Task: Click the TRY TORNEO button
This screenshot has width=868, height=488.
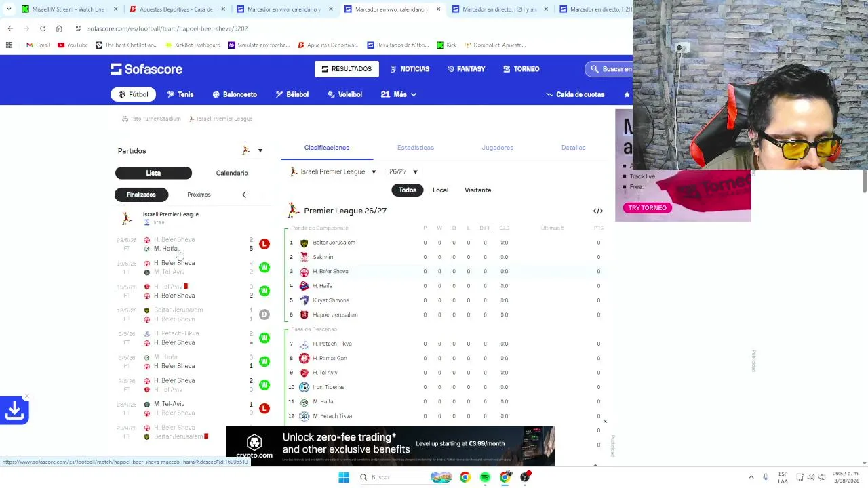Action: click(647, 208)
